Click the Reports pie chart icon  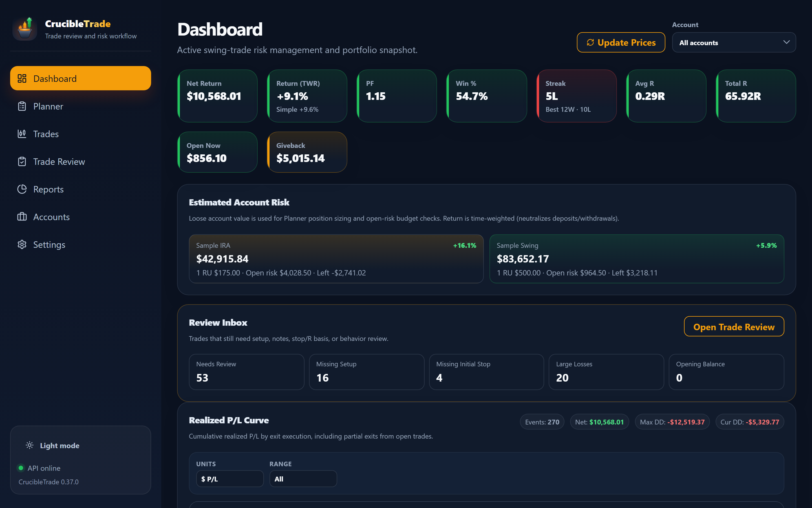coord(22,189)
